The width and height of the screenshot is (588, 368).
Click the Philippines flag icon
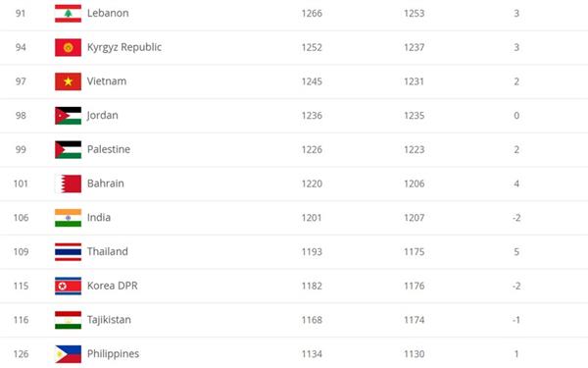coord(68,354)
